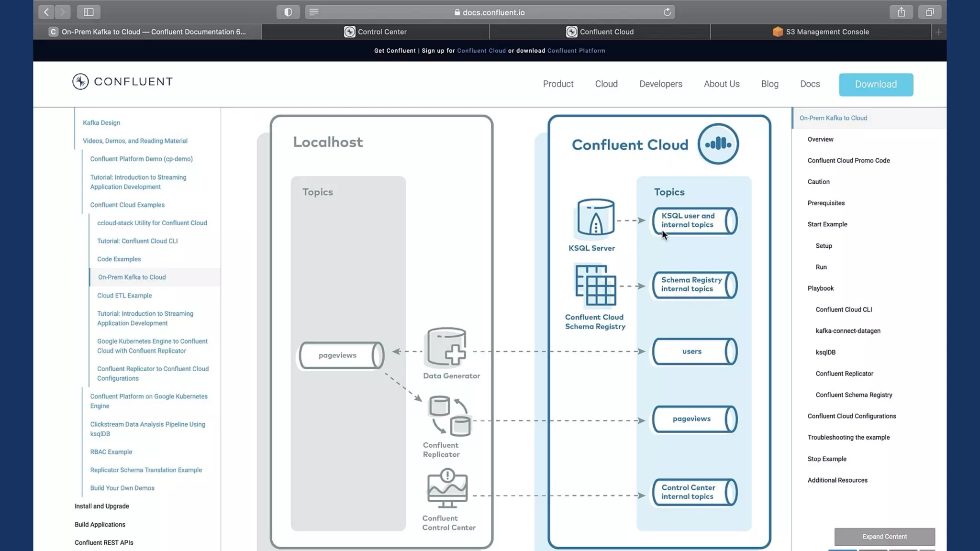Click the Share icon in toolbar
980x551 pixels.
[x=901, y=12]
